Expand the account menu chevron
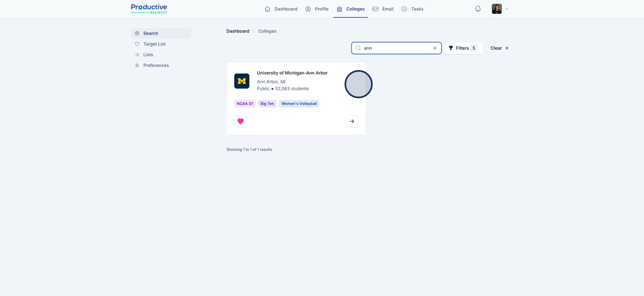 [507, 9]
